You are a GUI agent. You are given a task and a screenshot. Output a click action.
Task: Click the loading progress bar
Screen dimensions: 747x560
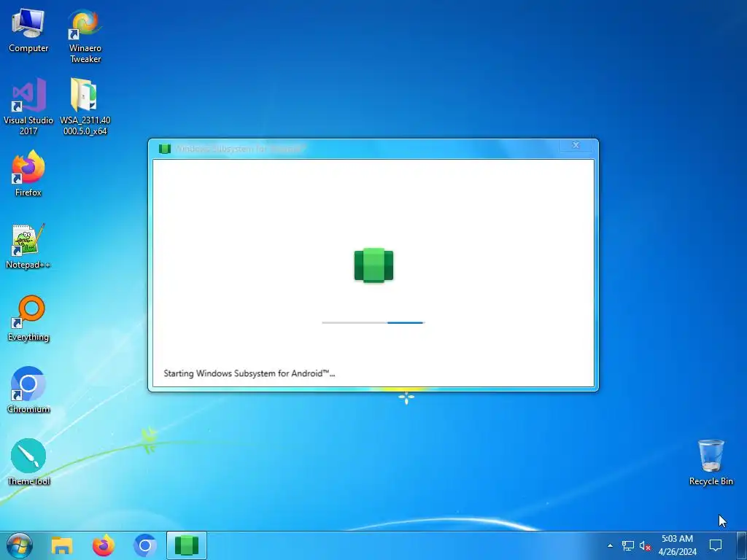(373, 322)
